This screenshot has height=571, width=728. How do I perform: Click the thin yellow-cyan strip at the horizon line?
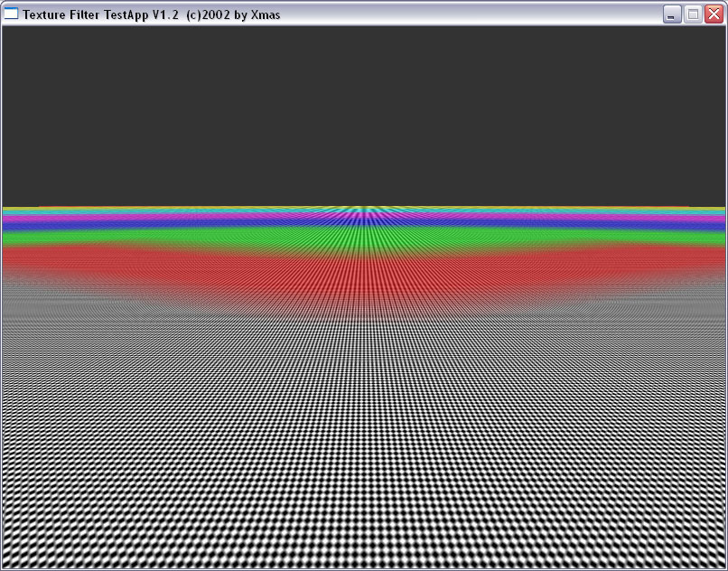coord(181,209)
